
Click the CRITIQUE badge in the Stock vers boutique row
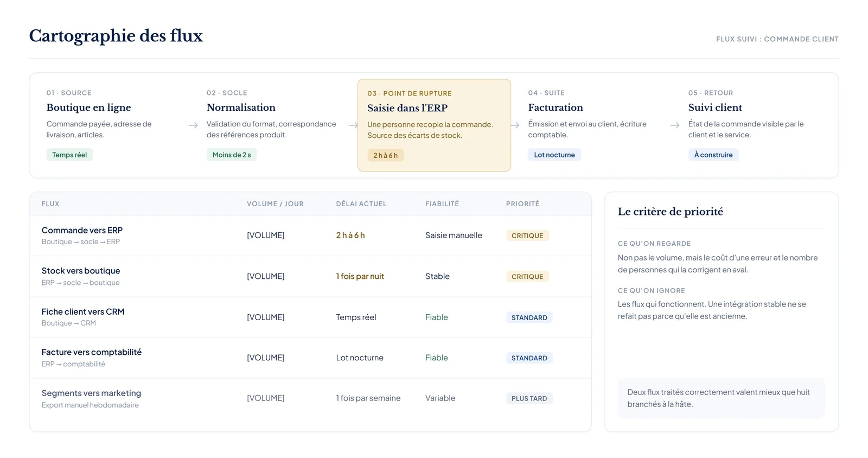[527, 276]
